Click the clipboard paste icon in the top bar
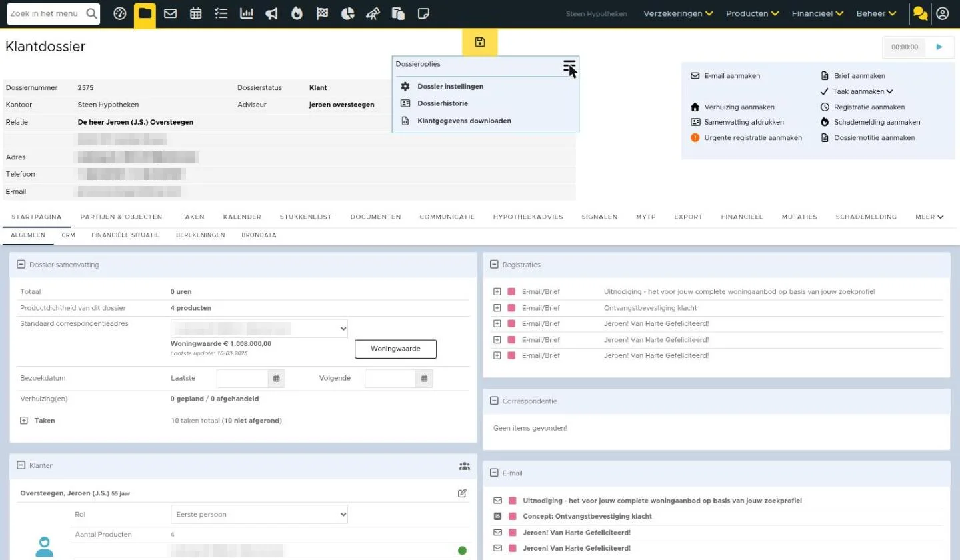The image size is (960, 560). click(x=398, y=13)
